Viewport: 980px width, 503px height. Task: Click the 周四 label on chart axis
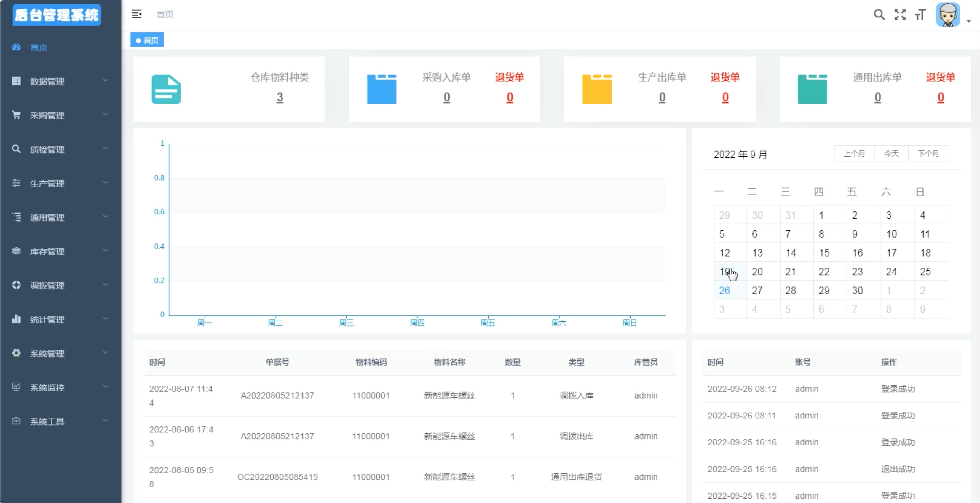click(x=417, y=323)
